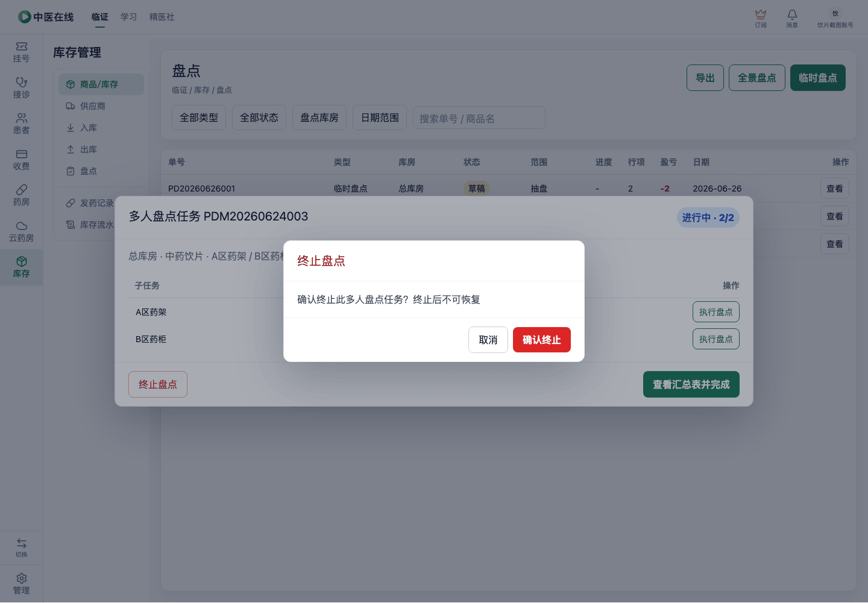Select 商品/库存 menu item

[x=101, y=84]
